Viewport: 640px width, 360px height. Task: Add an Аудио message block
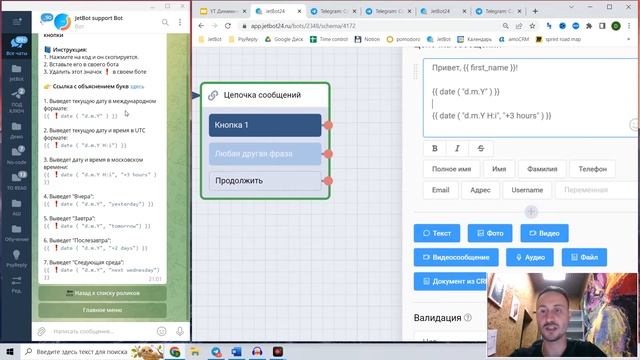530,257
